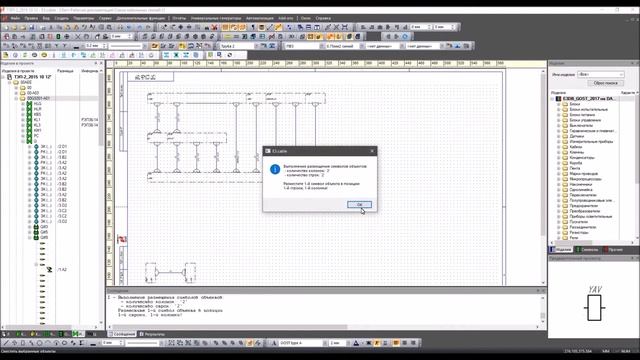Image resolution: width=640 pixels, height=360 pixels.
Task: Close the Сообщения messages panel
Action: point(543,290)
